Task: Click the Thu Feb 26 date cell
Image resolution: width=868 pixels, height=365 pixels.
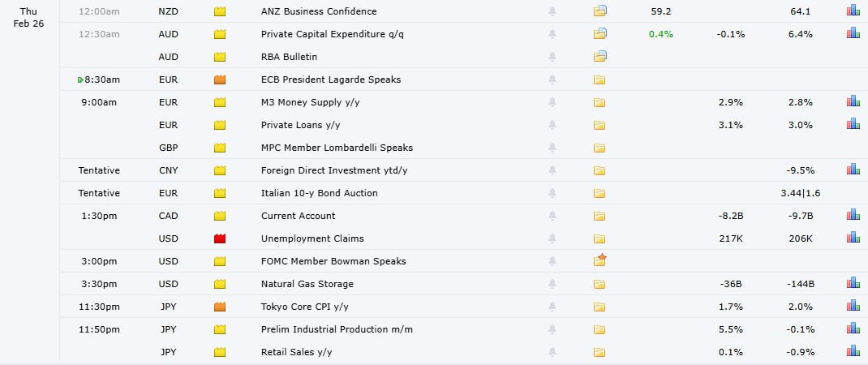Action: pos(29,17)
